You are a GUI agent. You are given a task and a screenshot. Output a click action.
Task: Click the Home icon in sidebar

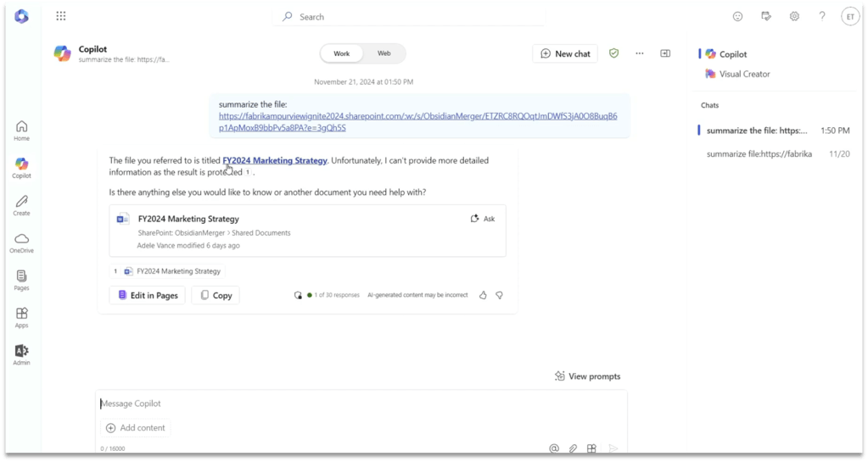point(21,131)
